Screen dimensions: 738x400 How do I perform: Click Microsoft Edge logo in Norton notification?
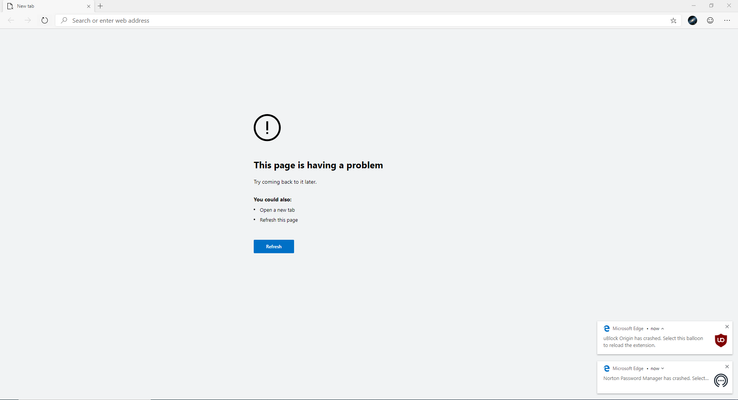point(607,368)
